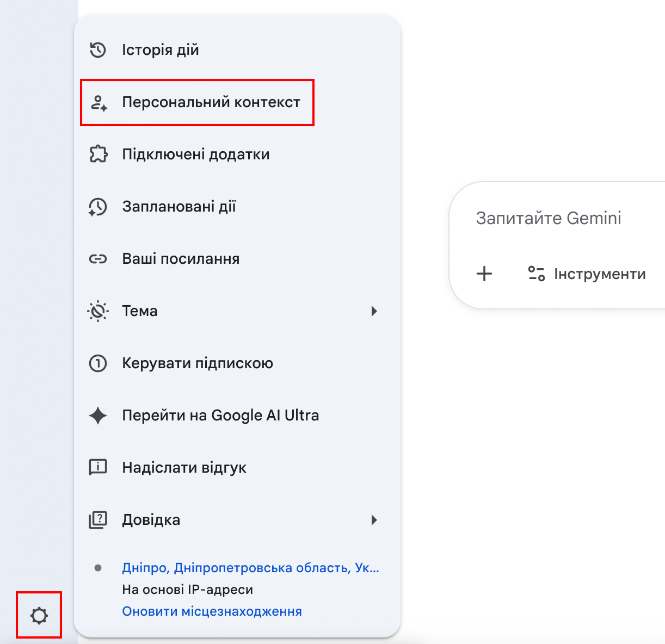Expand the Довідка submenu arrow

374,520
